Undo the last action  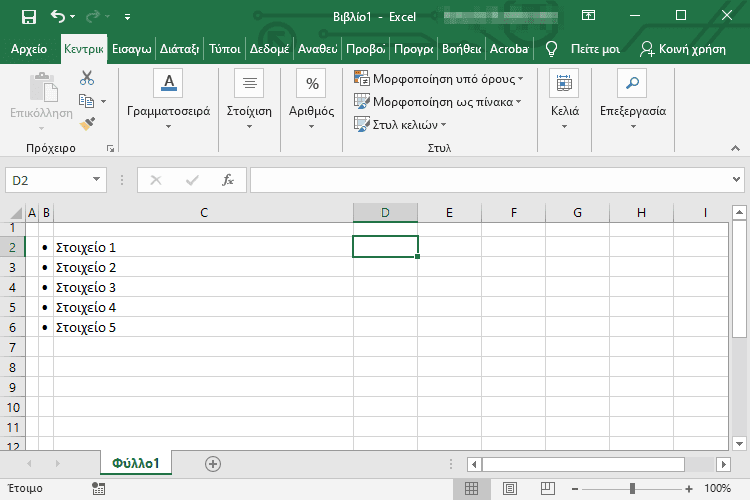57,17
